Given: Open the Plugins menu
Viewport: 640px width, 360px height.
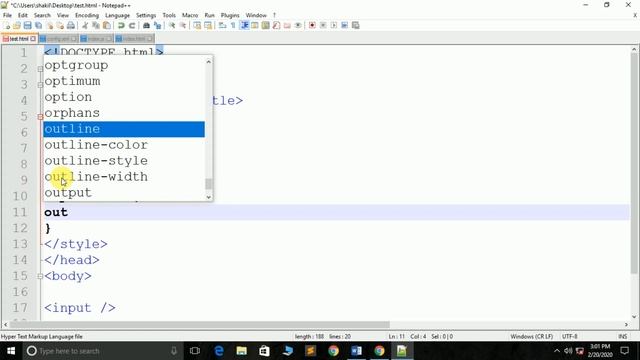Looking at the screenshot, I should (230, 15).
